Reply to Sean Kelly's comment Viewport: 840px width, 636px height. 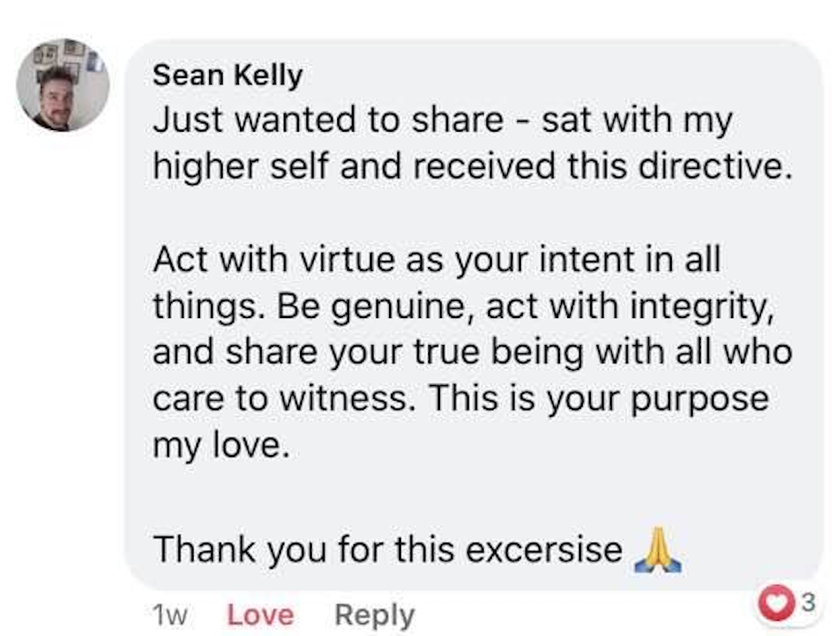[x=374, y=614]
